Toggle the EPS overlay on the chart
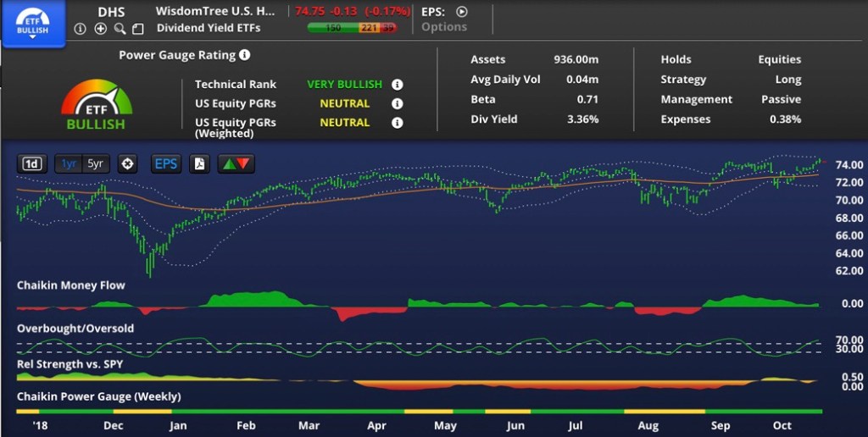 click(166, 163)
